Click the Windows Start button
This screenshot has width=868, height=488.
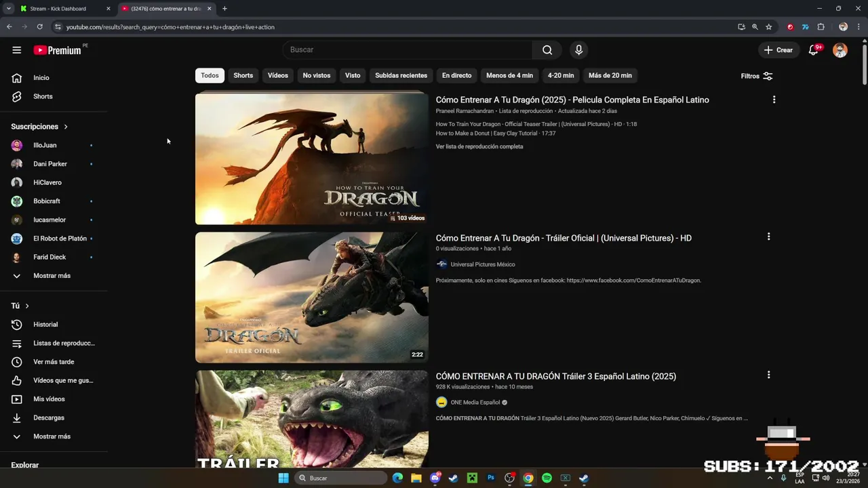(283, 478)
